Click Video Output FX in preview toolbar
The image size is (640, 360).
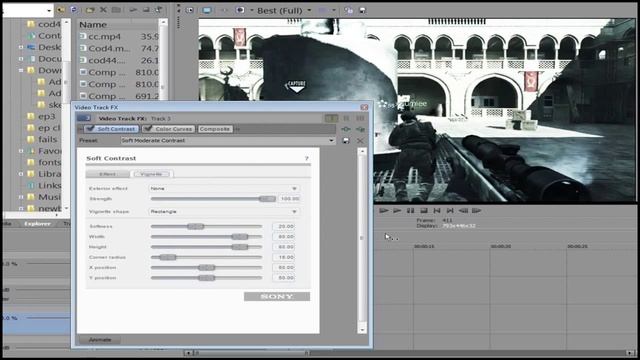(x=224, y=10)
